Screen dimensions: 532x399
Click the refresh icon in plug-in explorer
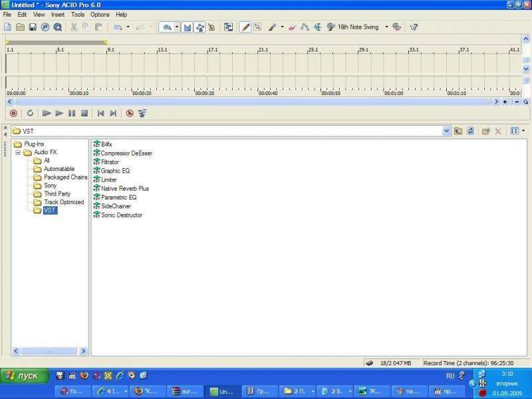tap(471, 131)
